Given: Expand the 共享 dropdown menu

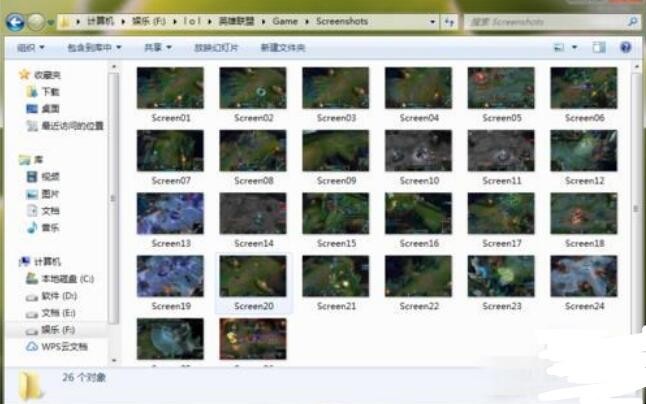Looking at the screenshot, I should tap(156, 47).
